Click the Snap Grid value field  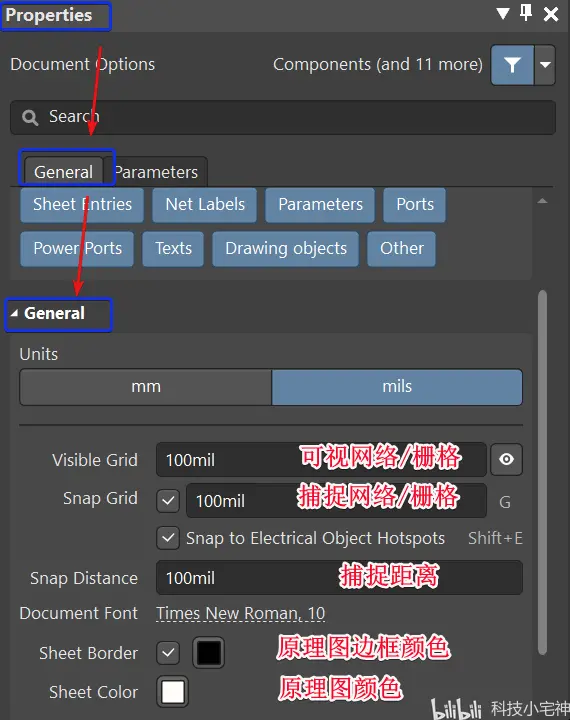(x=336, y=500)
